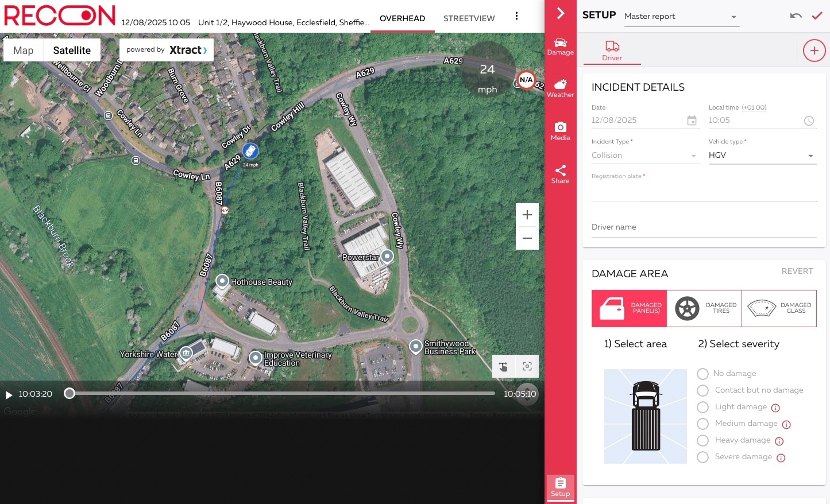Switch map to Satellite view
830x504 pixels.
coord(72,51)
